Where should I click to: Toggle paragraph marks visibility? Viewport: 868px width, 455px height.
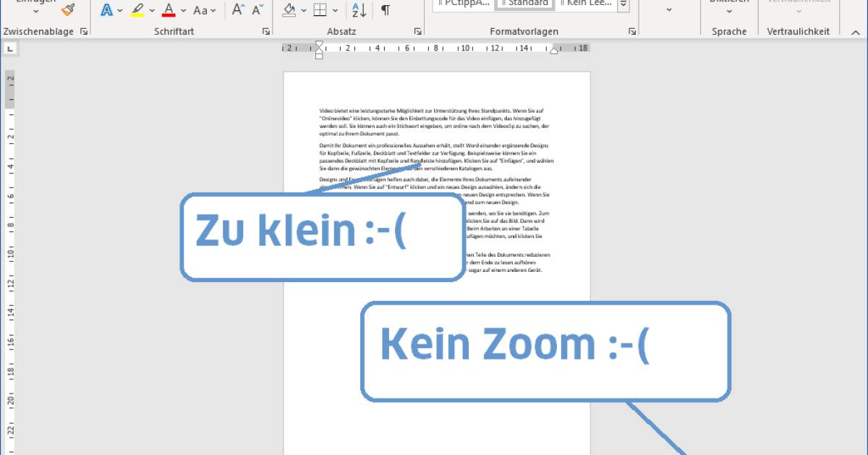[386, 9]
